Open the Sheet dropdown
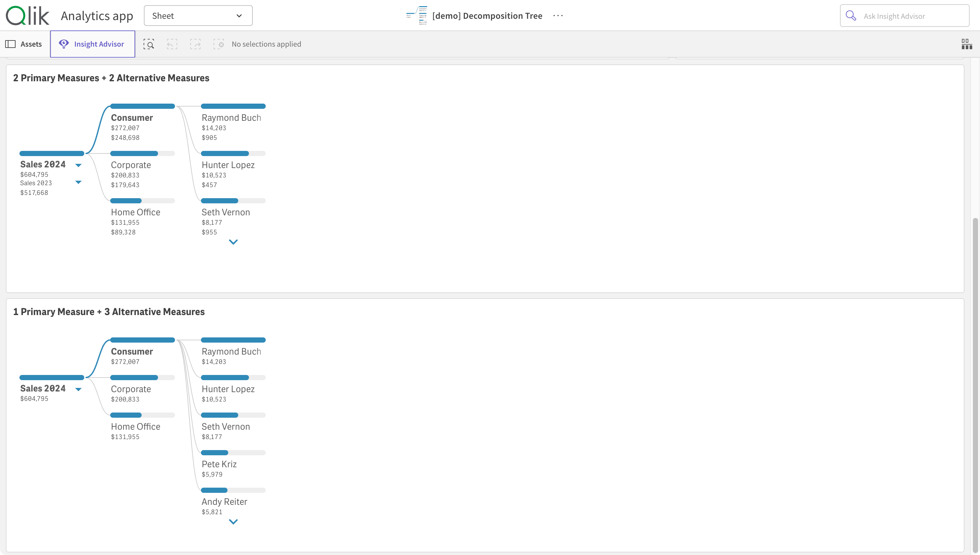This screenshot has height=555, width=980. click(x=198, y=16)
